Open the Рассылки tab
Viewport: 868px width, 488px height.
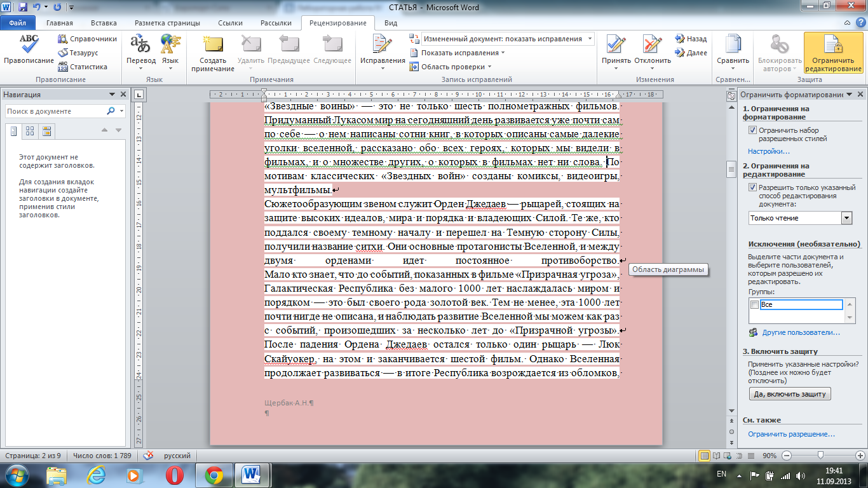pos(276,23)
